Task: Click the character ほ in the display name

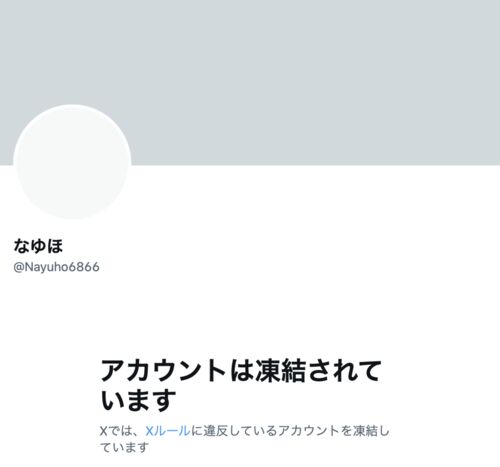Action: (55, 246)
